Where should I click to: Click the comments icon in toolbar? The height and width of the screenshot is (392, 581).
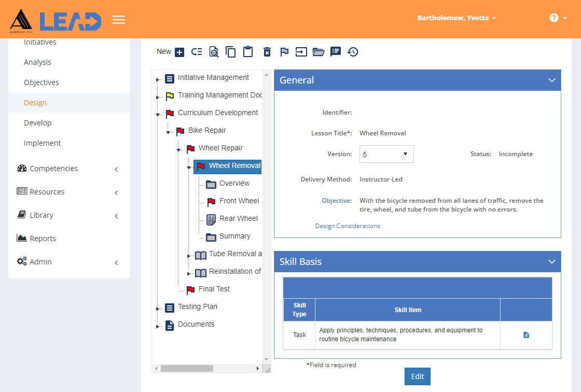336,51
